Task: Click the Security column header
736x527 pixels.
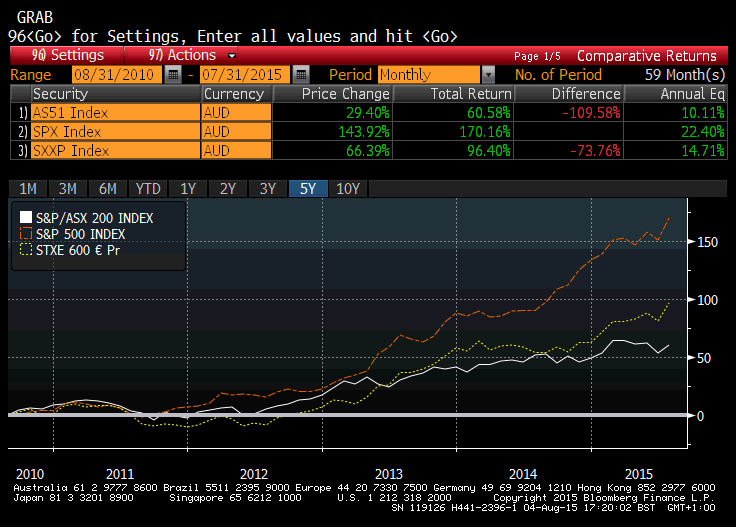Action: click(115, 94)
